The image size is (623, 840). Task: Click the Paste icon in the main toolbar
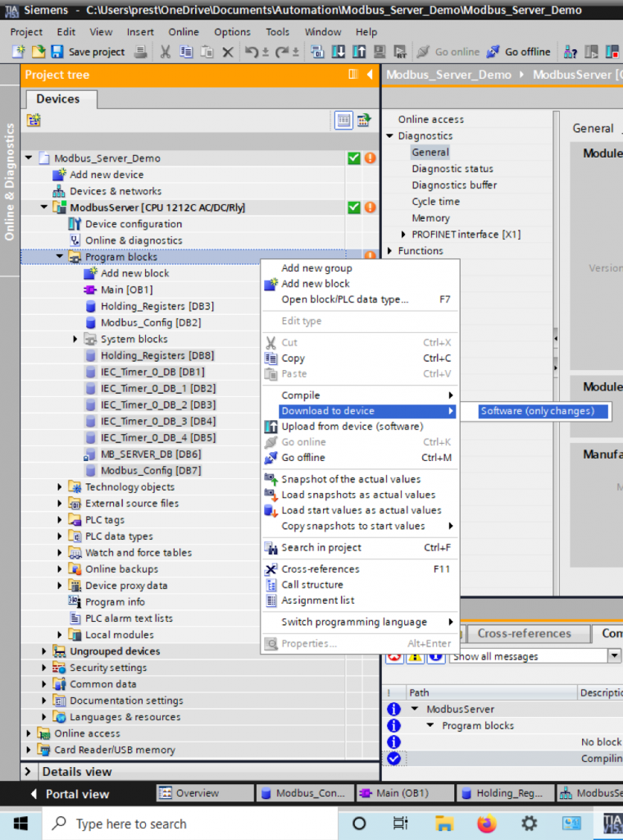click(207, 52)
